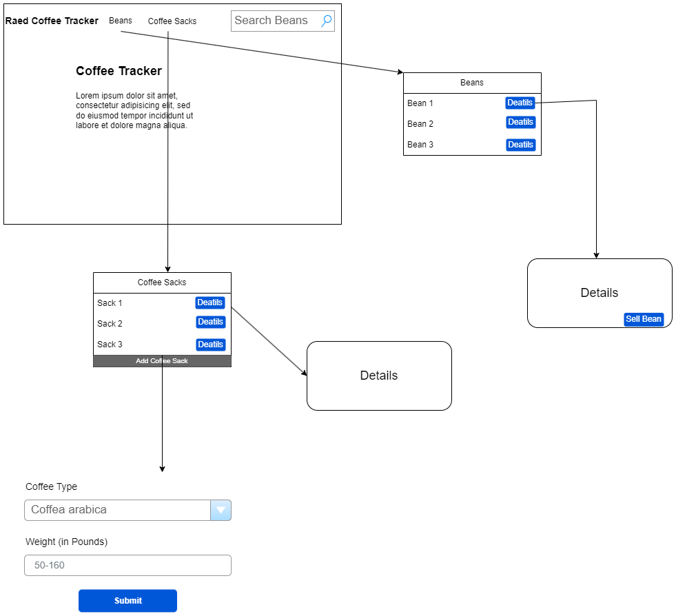This screenshot has height=616, width=676.
Task: Select the Coffea arabica combo box
Action: (117, 510)
